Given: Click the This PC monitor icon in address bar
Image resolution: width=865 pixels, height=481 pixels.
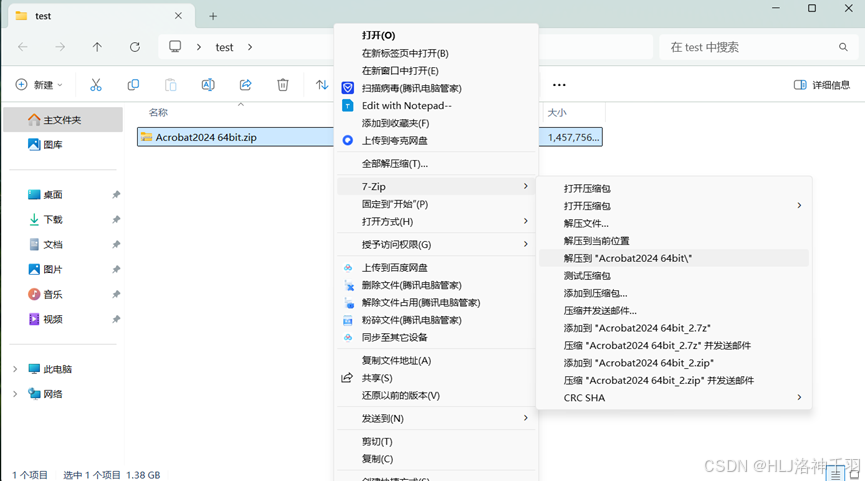Looking at the screenshot, I should tap(175, 46).
